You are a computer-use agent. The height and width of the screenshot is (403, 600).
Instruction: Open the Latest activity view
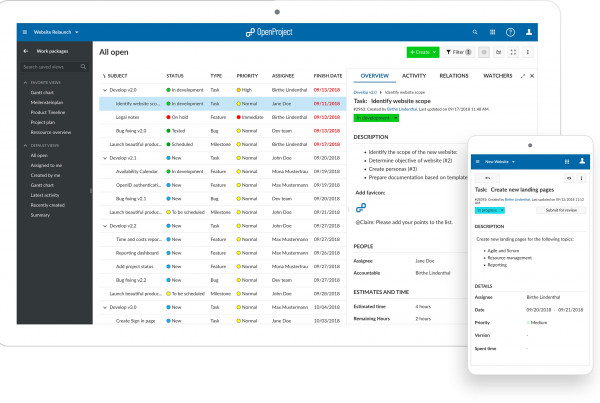tap(45, 195)
